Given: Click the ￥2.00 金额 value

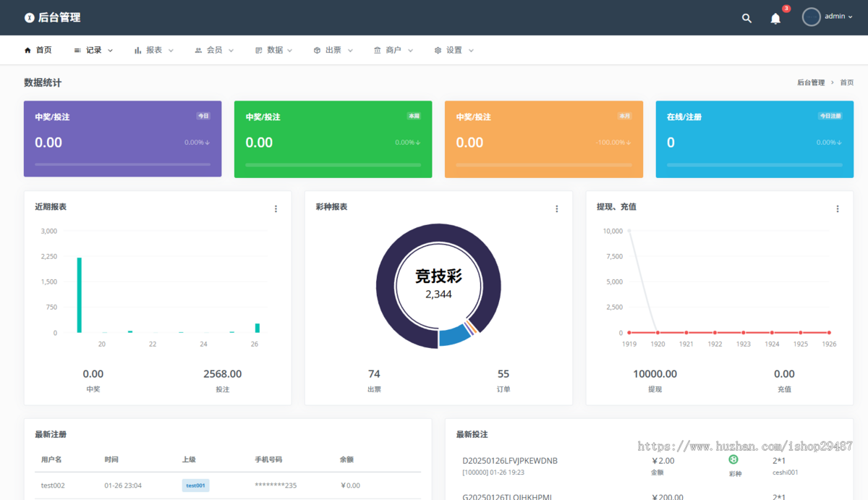Looking at the screenshot, I should tap(663, 461).
